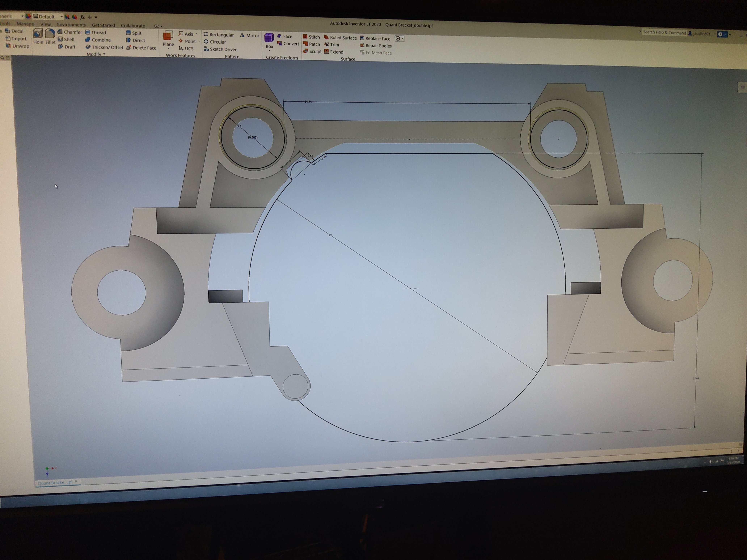Click the Unwrap tool
Screen dimensions: 747x560
click(18, 46)
